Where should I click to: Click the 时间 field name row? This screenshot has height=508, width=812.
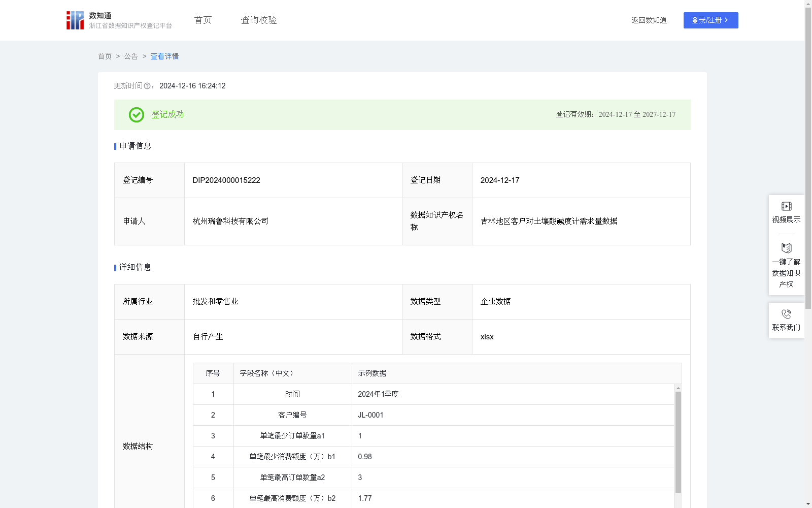[x=292, y=394]
